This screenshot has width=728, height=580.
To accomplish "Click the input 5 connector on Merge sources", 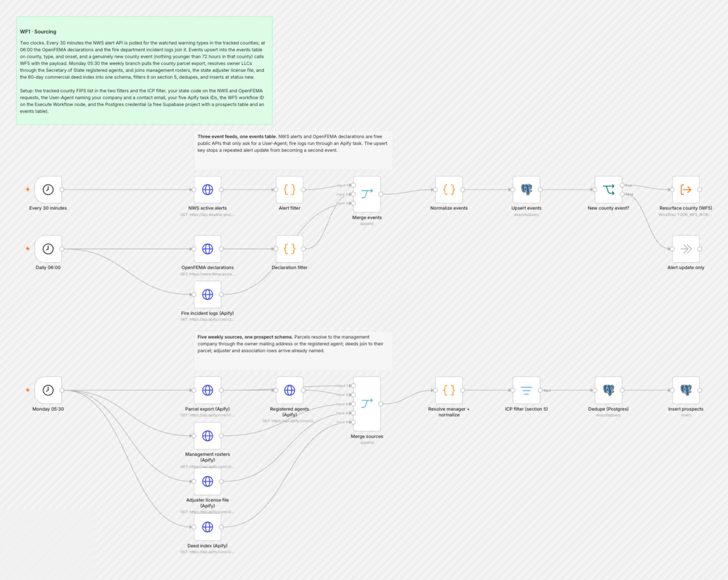I will 353,422.
